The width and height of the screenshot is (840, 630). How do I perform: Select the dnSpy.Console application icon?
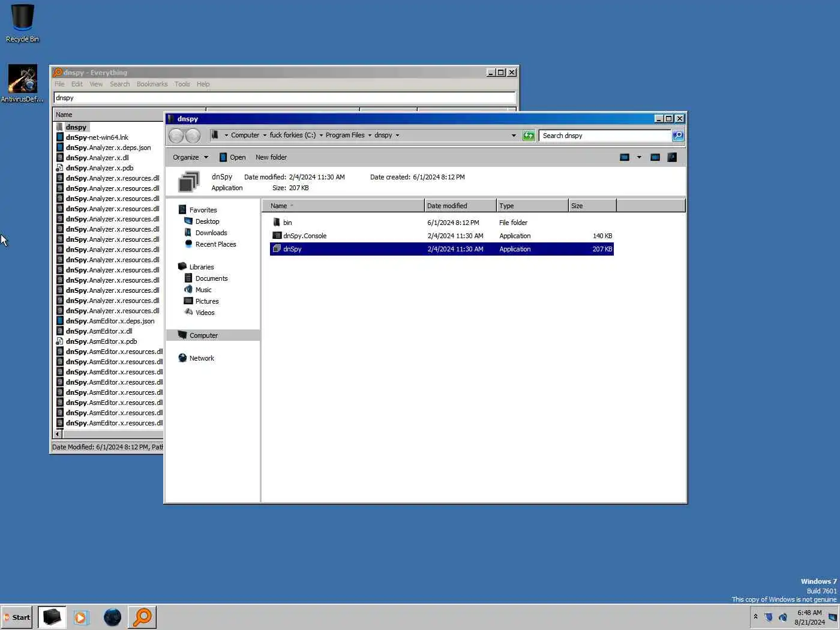point(277,236)
